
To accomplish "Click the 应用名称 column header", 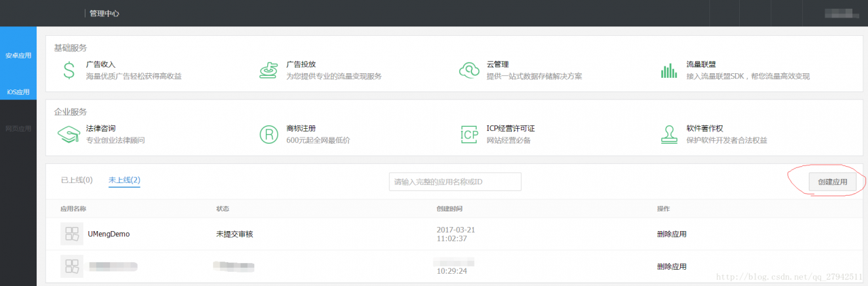I will click(x=73, y=208).
